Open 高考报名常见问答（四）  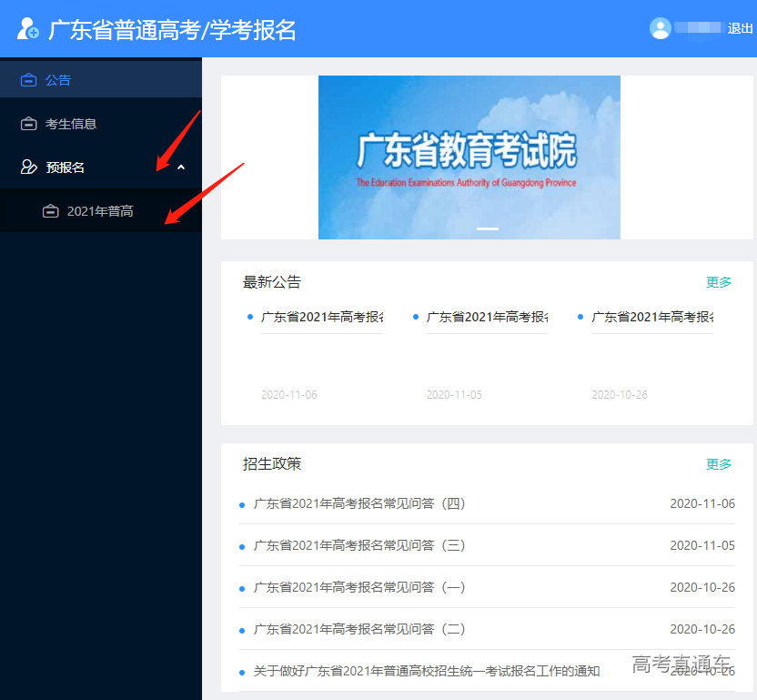click(359, 503)
